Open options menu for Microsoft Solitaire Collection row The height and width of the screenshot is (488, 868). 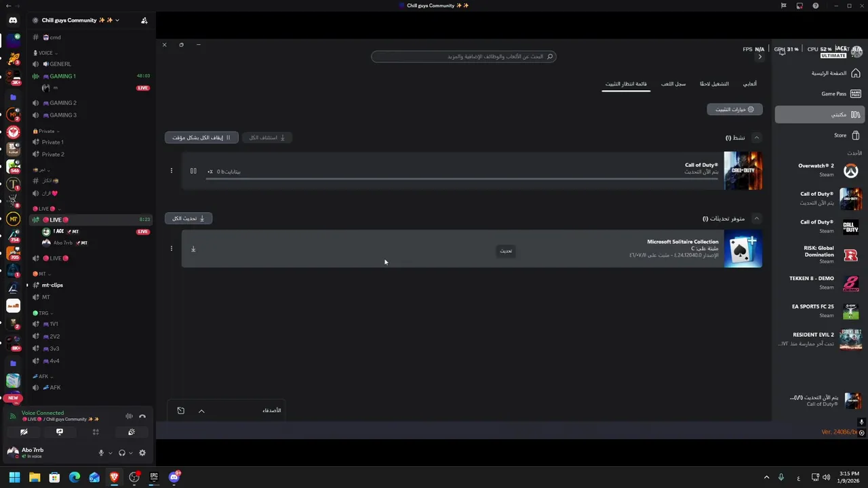[171, 249]
